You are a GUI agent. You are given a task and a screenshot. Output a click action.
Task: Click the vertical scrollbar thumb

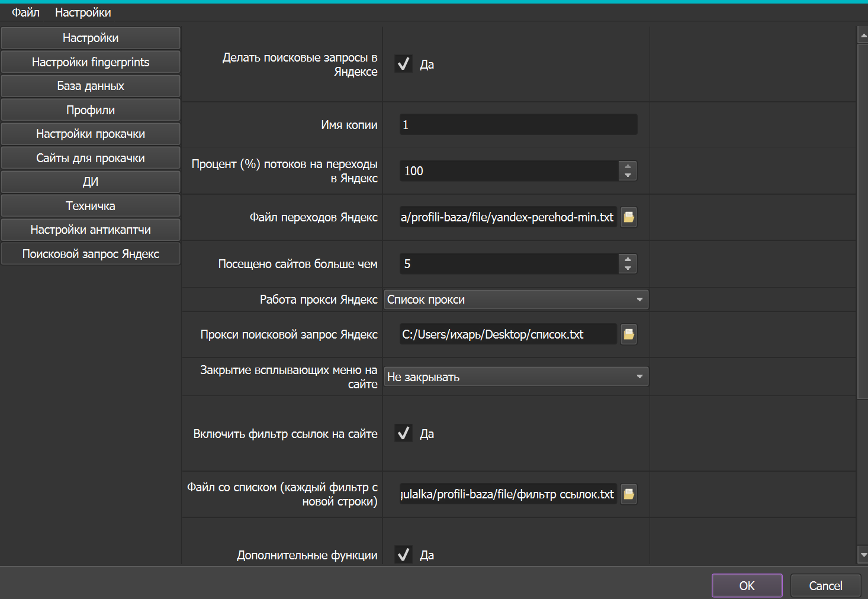pyautogui.click(x=863, y=221)
